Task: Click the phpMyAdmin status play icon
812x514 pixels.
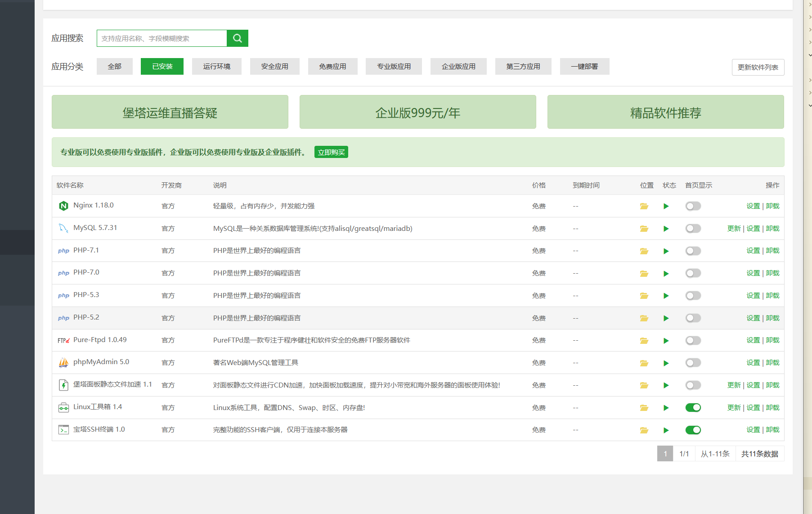Action: click(x=666, y=363)
